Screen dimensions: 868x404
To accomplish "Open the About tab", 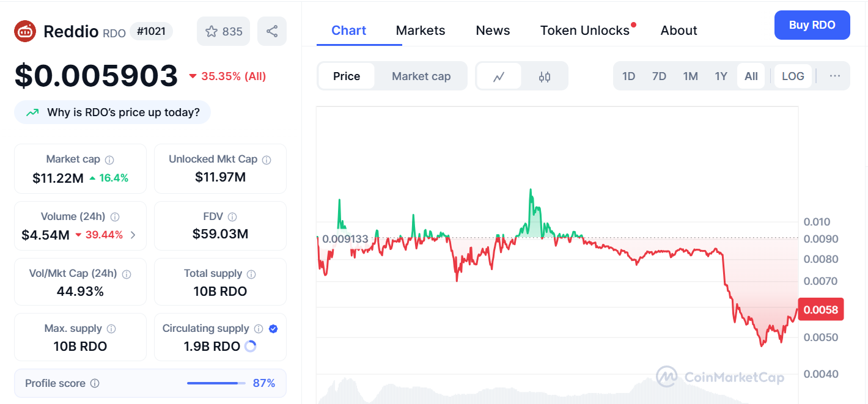I will pyautogui.click(x=679, y=31).
